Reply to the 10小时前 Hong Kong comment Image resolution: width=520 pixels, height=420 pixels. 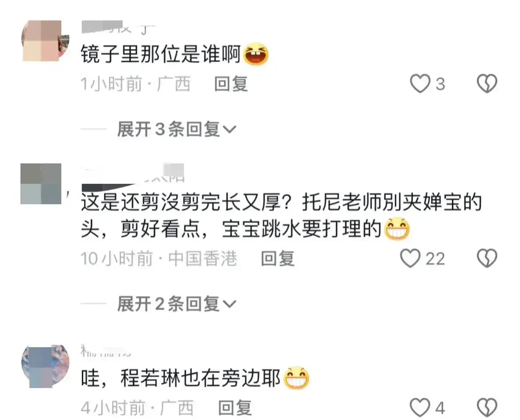[x=278, y=259]
